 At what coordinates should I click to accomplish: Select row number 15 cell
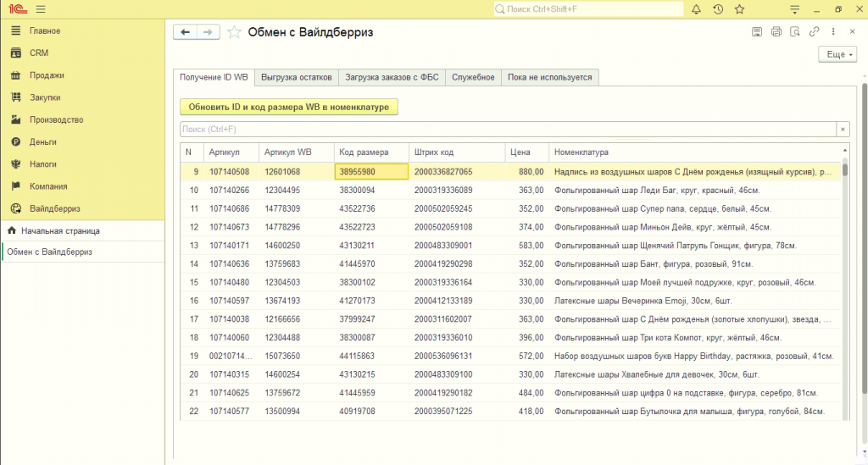coord(194,283)
